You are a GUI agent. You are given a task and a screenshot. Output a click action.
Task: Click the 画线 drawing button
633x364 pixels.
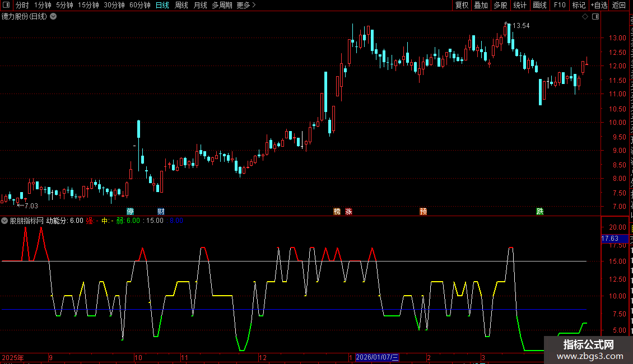(x=540, y=5)
